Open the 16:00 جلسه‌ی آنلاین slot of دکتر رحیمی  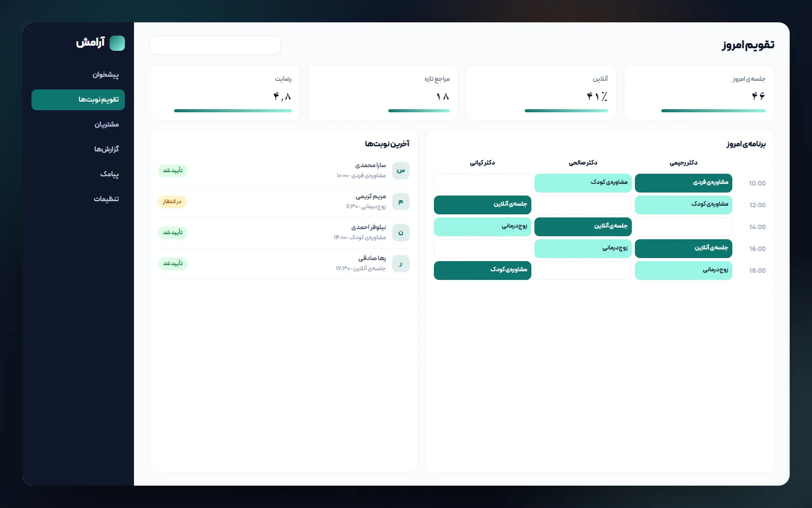coord(684,248)
